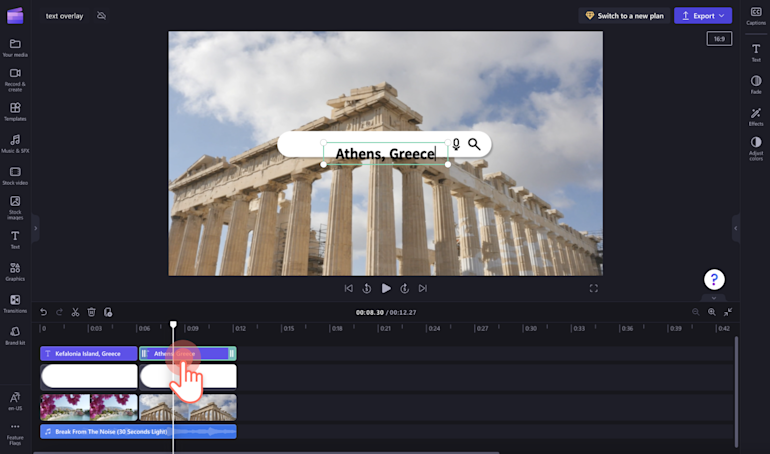Click the timeline playhead handle
Viewport: 770px width, 454px height.
pyautogui.click(x=173, y=324)
